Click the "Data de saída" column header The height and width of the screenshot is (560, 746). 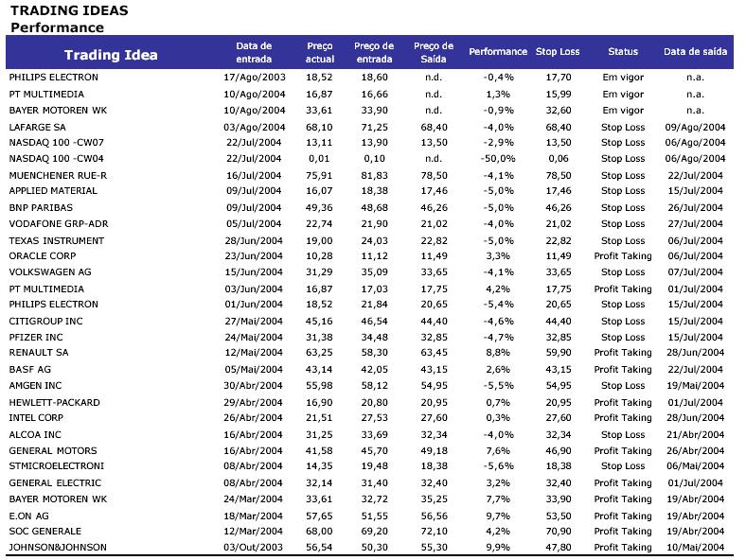tap(695, 52)
